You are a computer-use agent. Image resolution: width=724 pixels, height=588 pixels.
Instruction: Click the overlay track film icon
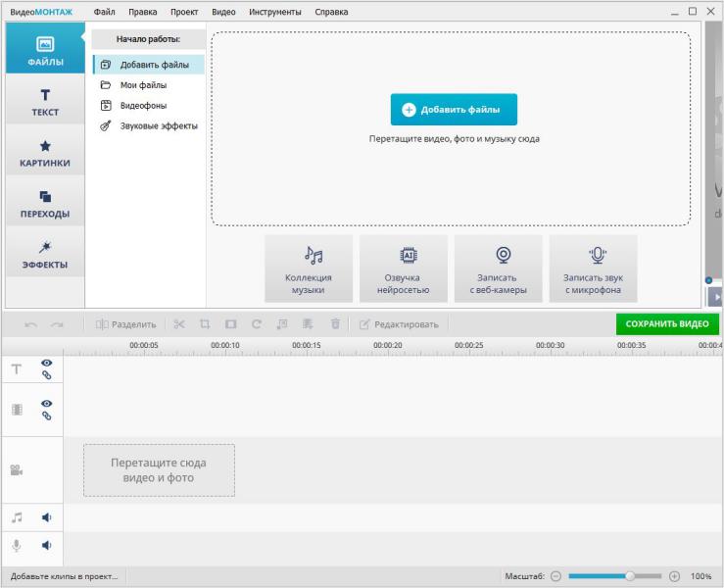point(17,410)
